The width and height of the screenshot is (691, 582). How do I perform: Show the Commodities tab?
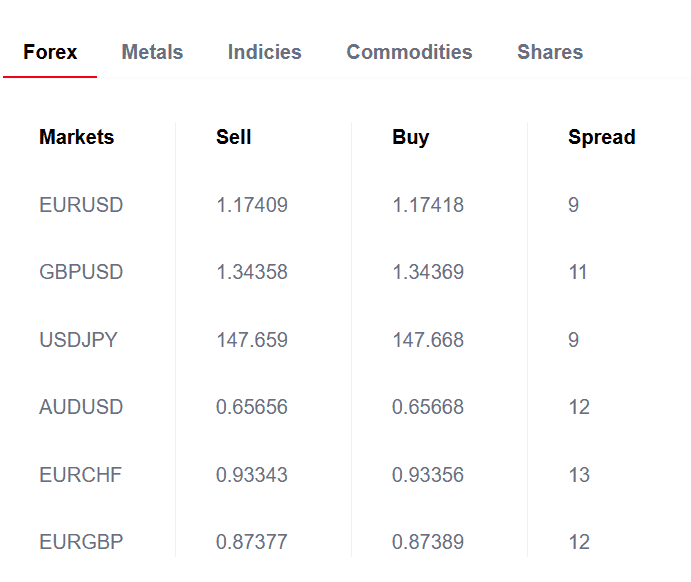(x=409, y=52)
